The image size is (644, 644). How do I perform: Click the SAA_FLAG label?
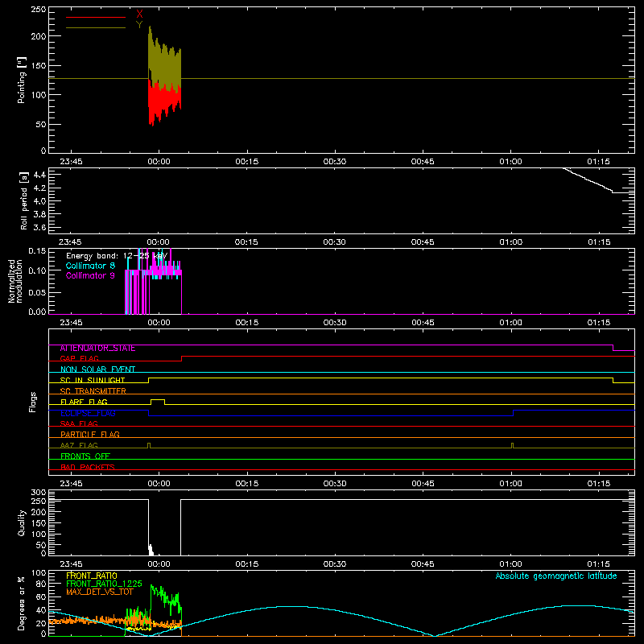click(79, 423)
